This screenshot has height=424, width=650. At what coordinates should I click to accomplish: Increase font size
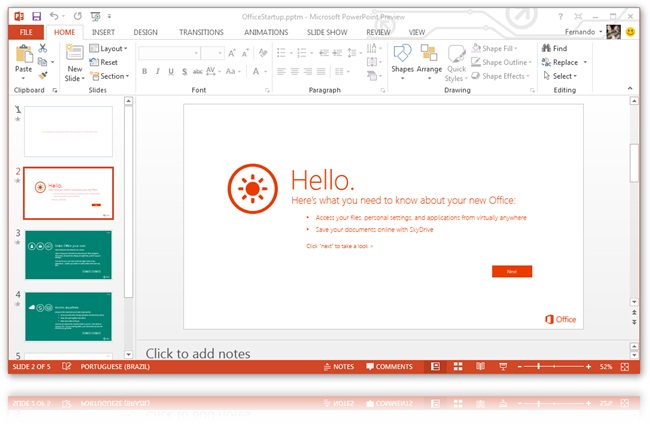(x=232, y=53)
